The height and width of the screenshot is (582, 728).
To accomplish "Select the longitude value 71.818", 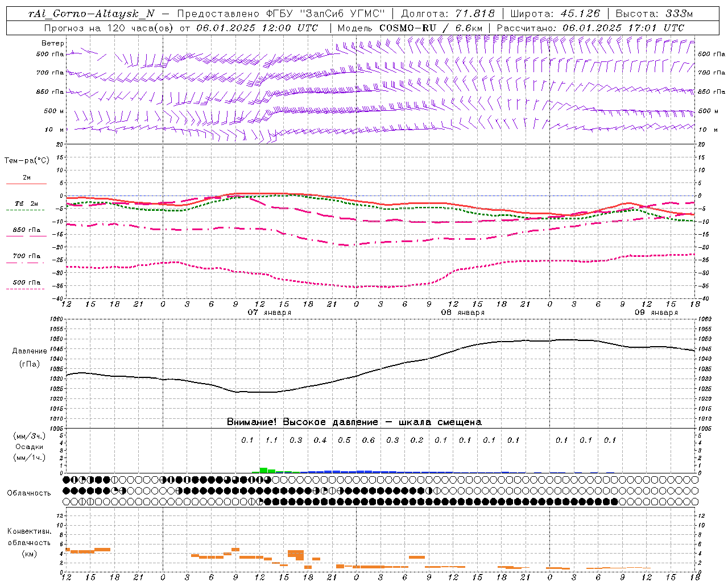I will point(475,14).
